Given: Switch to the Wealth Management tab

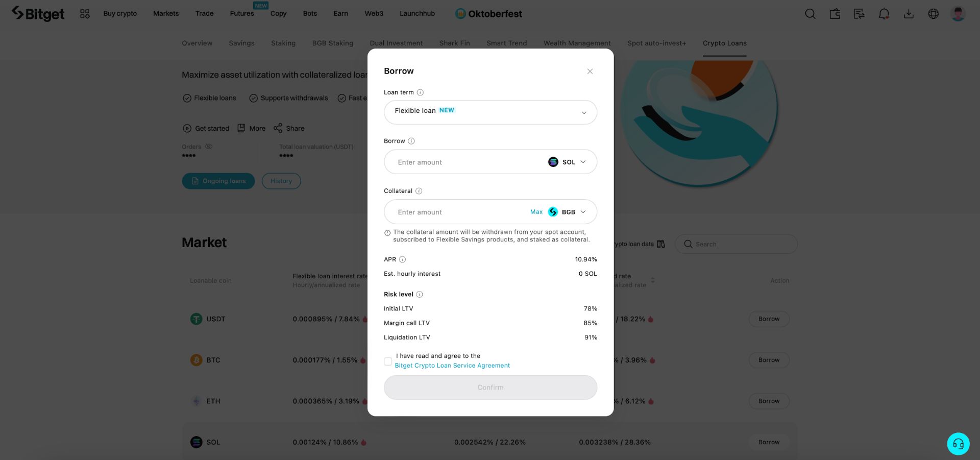Looking at the screenshot, I should [577, 43].
